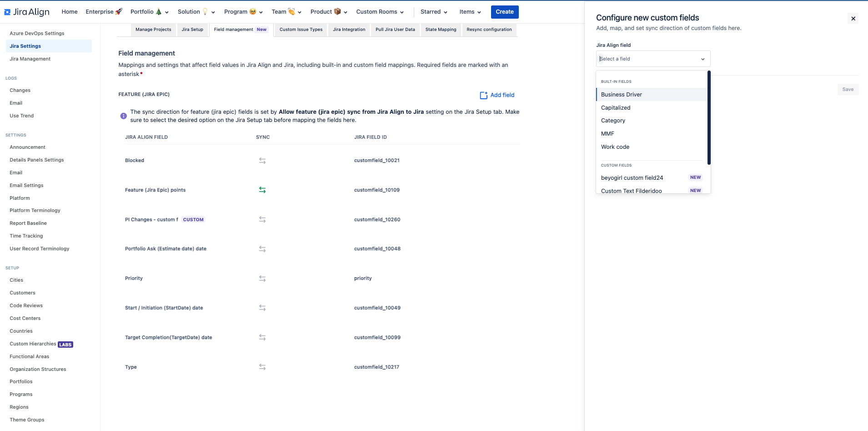Go to Home in top navigation
This screenshot has width=868, height=431.
(x=70, y=12)
